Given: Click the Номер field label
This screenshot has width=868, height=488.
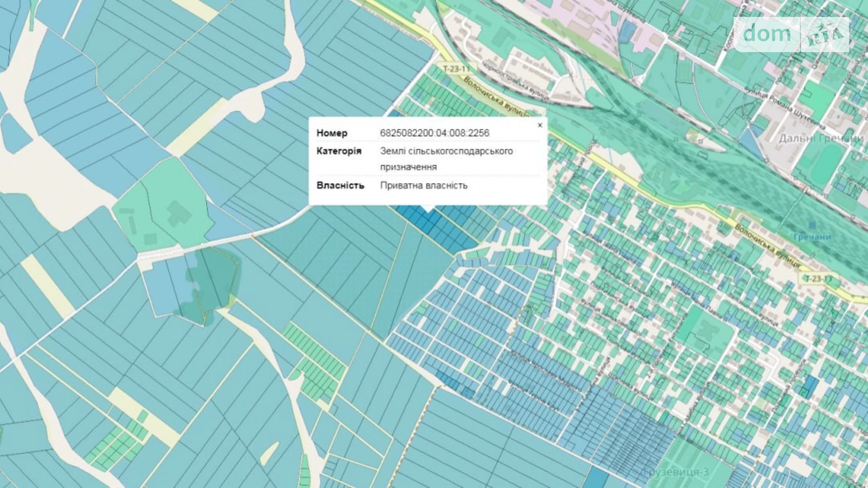Looking at the screenshot, I should (x=332, y=133).
